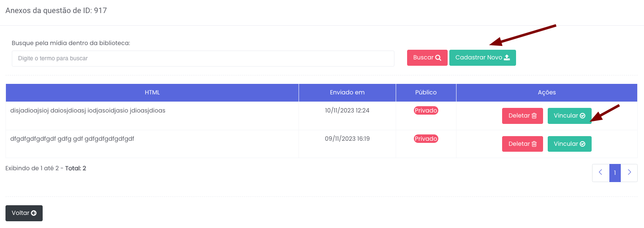This screenshot has height=228, width=644.
Task: Click the back arrow icon on Voltar
Action: [34, 213]
